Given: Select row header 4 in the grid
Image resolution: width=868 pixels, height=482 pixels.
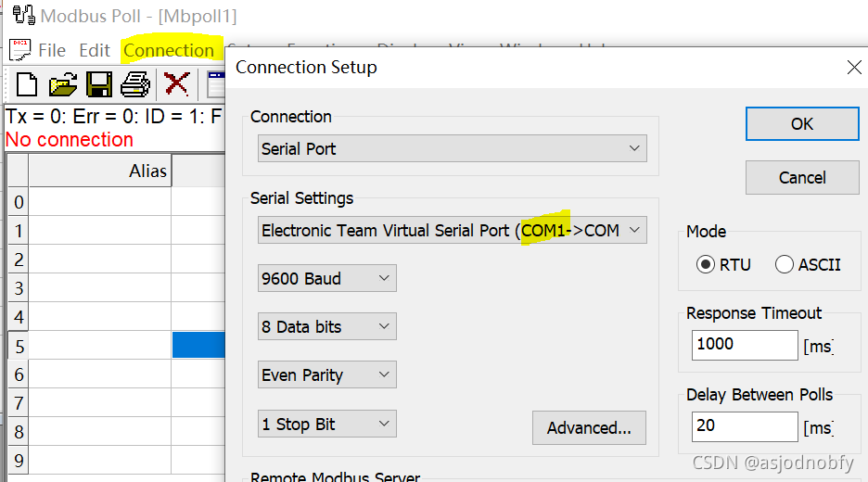Looking at the screenshot, I should pyautogui.click(x=19, y=317).
